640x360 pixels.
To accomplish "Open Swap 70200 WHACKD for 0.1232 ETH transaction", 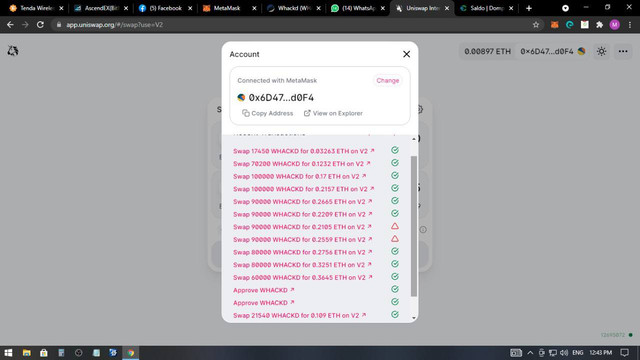I will [302, 164].
